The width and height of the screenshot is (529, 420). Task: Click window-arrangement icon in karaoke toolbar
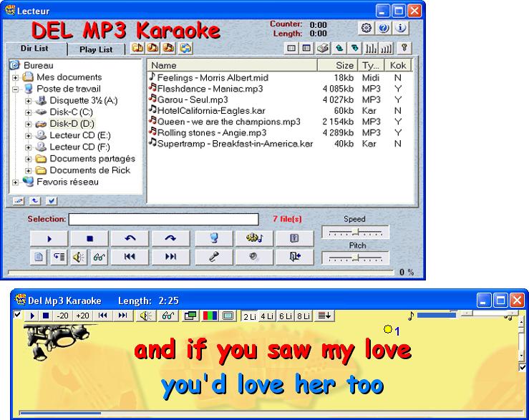click(190, 316)
